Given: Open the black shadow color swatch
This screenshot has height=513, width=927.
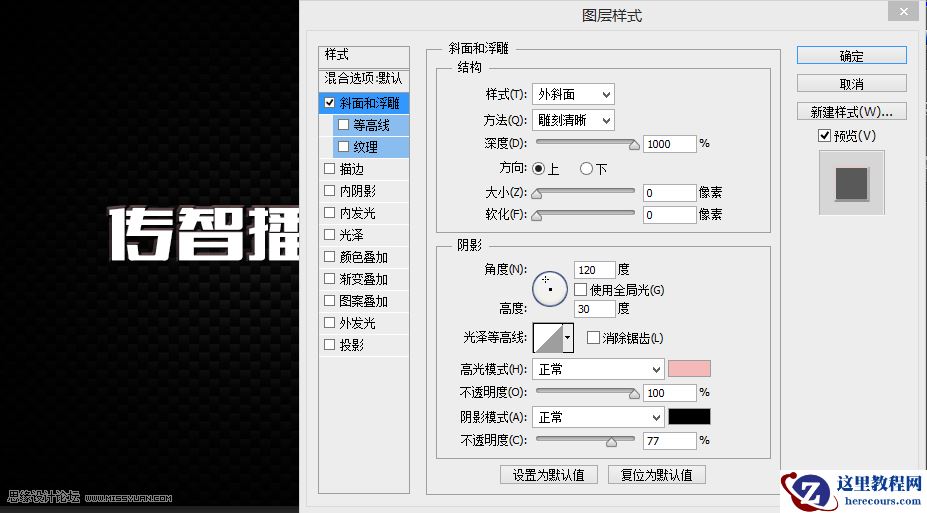Looking at the screenshot, I should (689, 417).
